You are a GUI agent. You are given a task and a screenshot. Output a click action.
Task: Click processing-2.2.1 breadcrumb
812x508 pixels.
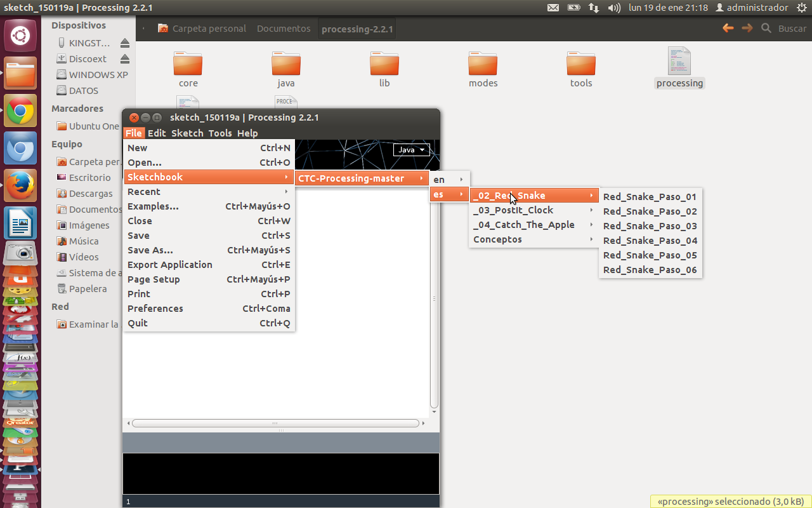click(x=357, y=29)
